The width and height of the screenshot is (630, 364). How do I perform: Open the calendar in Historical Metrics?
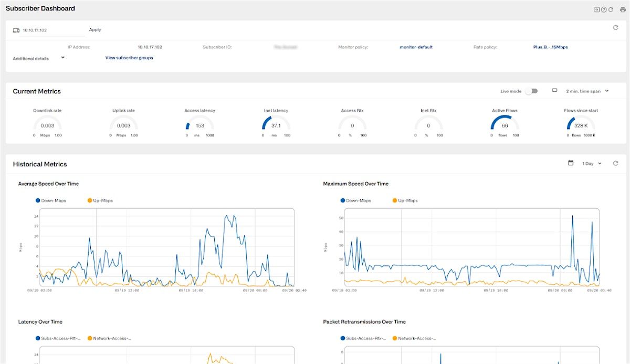[x=571, y=163]
